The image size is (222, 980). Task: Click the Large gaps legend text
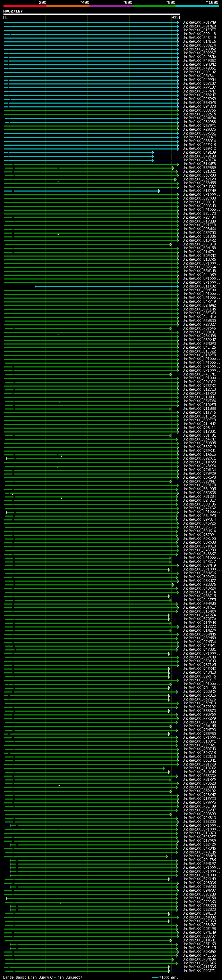coord(43,977)
